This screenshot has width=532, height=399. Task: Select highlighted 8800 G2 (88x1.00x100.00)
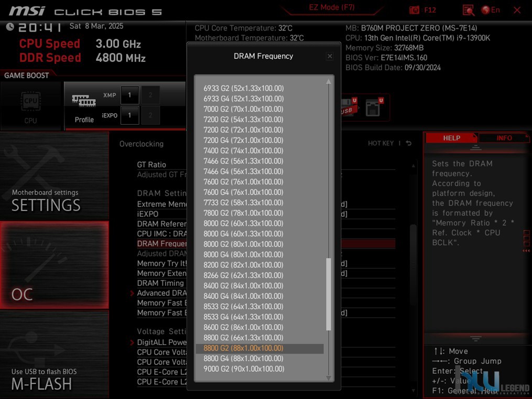[x=259, y=348]
